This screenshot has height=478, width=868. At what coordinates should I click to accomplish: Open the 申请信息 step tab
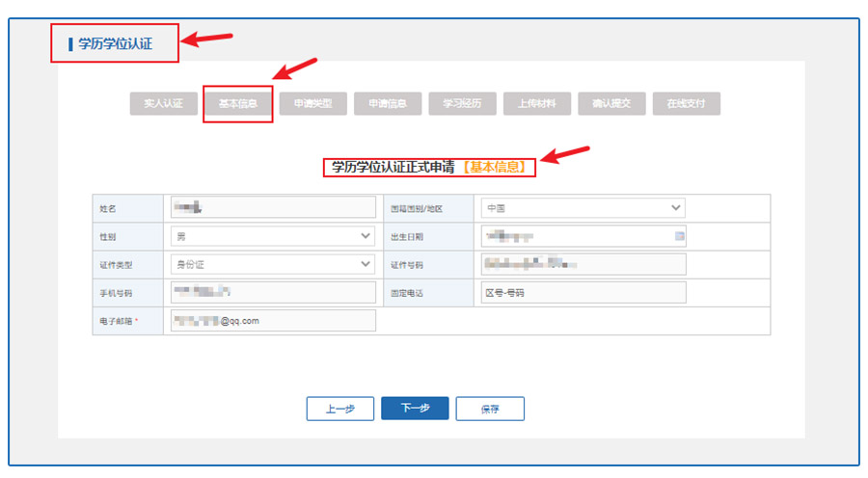[x=388, y=104]
